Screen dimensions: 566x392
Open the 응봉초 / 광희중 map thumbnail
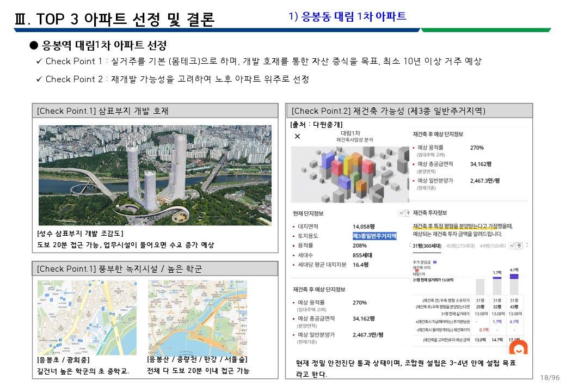point(87,317)
